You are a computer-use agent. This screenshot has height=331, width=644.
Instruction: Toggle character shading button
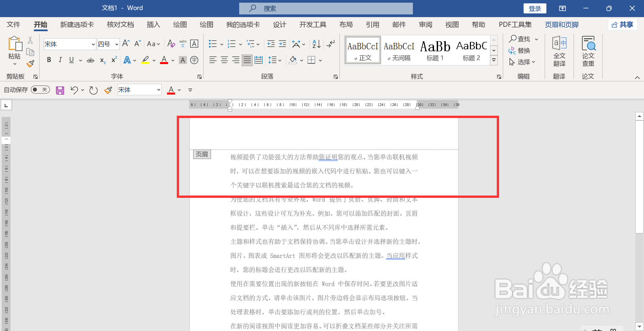[x=183, y=60]
